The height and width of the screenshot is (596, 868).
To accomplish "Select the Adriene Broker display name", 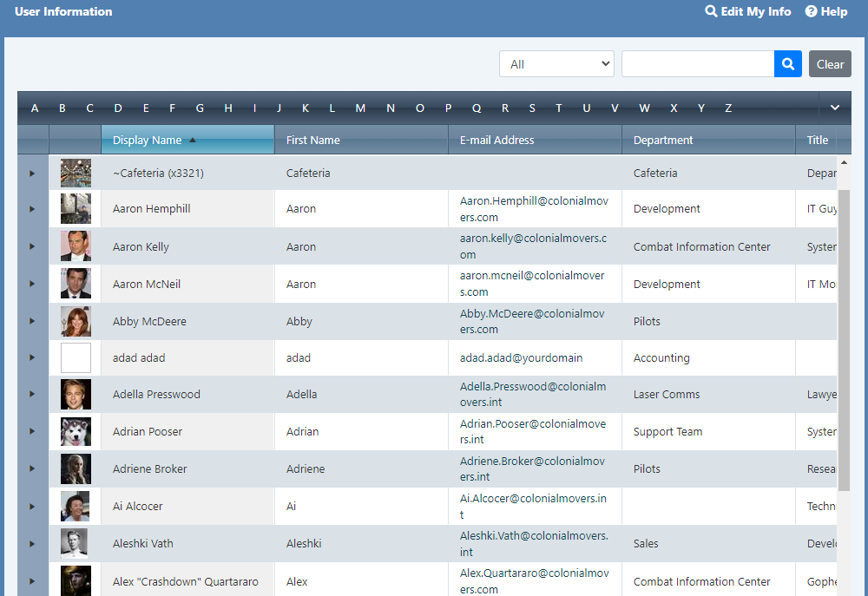I will (x=149, y=468).
